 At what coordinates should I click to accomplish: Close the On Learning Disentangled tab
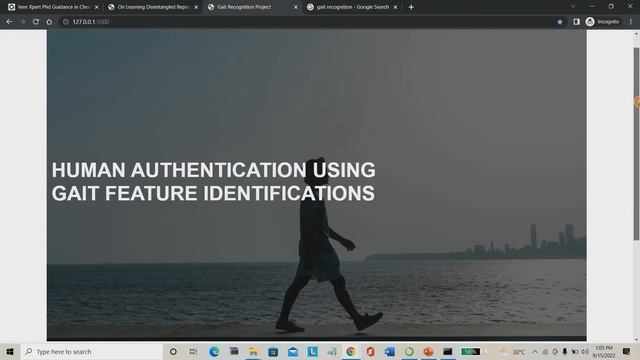click(196, 7)
